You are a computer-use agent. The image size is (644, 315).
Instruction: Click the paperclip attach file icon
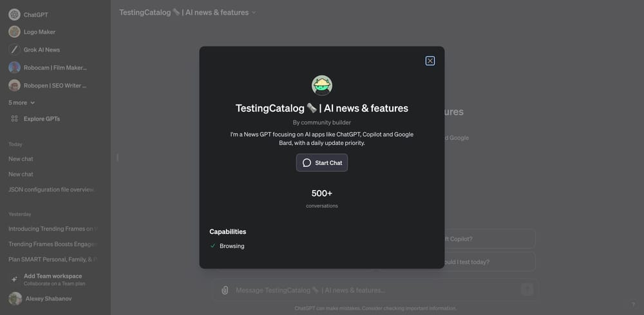225,290
